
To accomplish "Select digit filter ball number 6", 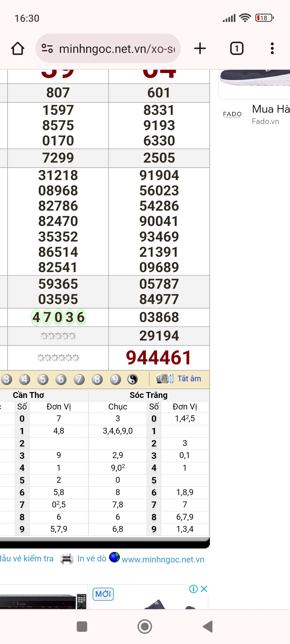I will (x=61, y=379).
